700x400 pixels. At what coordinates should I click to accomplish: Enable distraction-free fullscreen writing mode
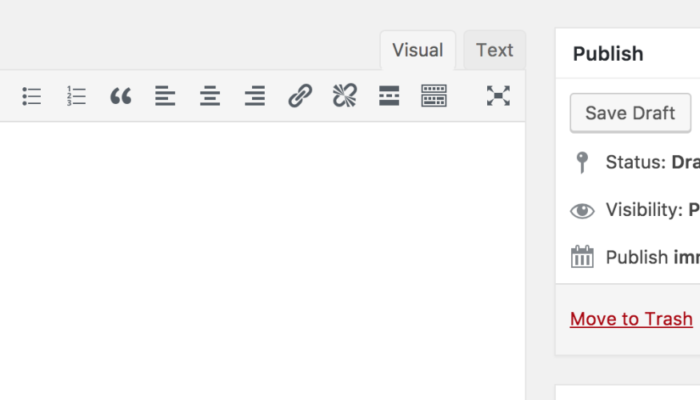[x=498, y=96]
